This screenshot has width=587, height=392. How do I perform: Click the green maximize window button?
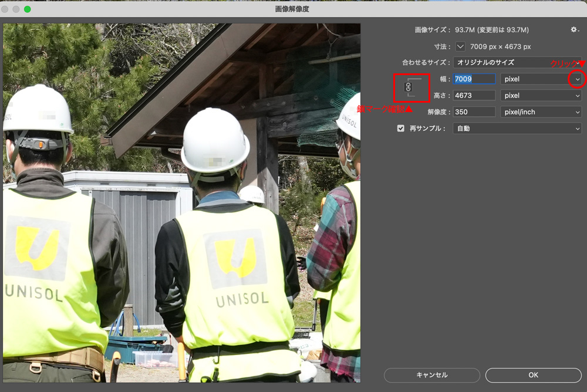[28, 9]
